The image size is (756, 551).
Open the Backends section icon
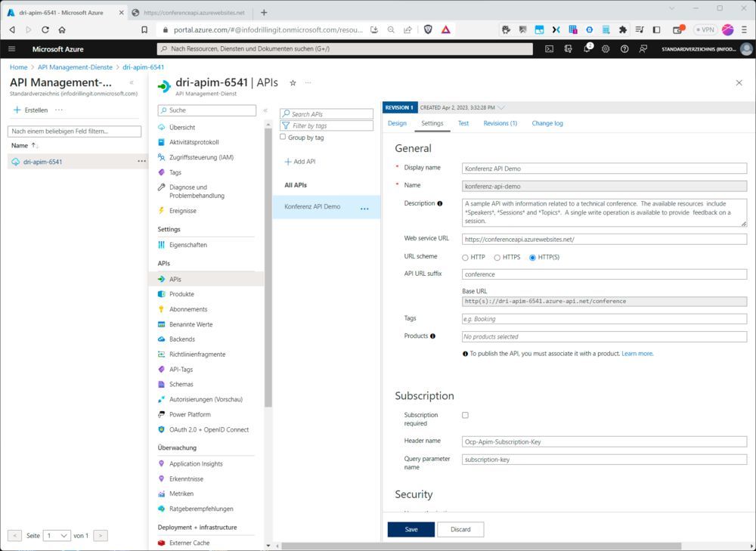(x=163, y=339)
